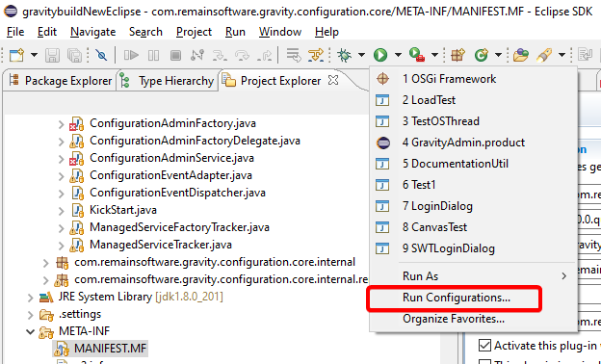The image size is (601, 364).
Task: Open the Navigate menu
Action: (93, 32)
